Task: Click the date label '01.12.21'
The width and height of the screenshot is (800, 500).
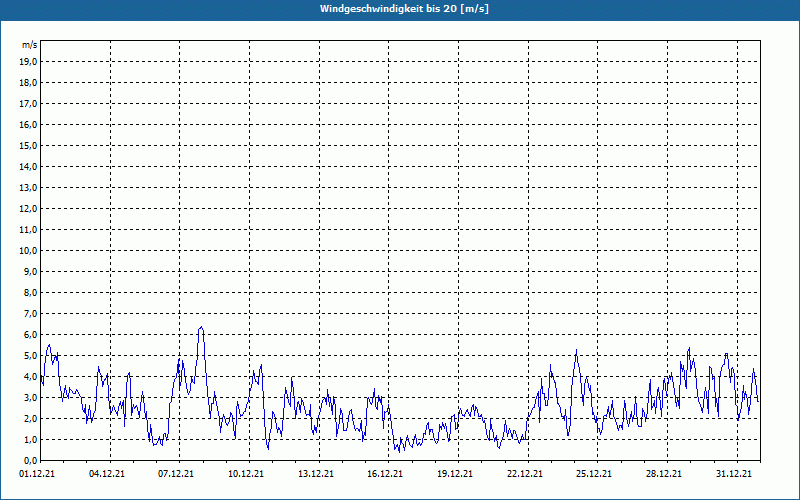Action: click(37, 474)
